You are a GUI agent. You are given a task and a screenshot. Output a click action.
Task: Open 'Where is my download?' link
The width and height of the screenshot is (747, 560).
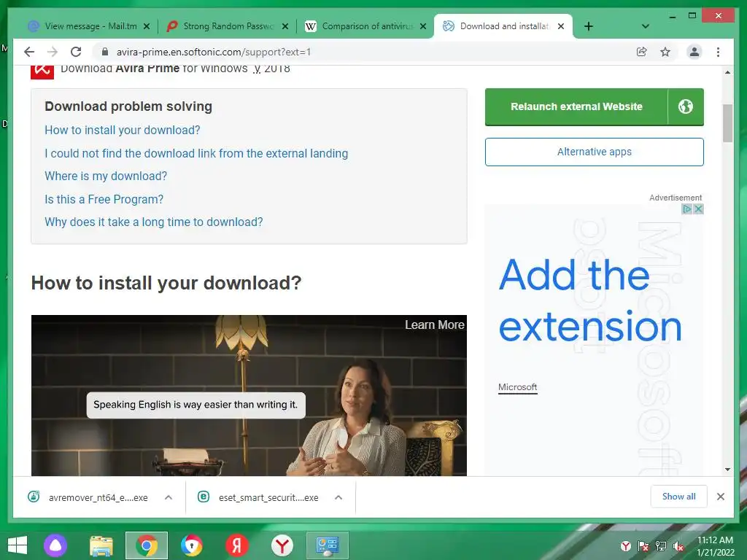106,176
